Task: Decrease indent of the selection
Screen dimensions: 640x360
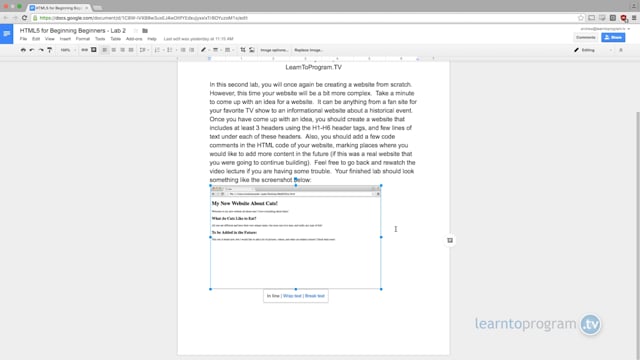Action: click(x=183, y=50)
